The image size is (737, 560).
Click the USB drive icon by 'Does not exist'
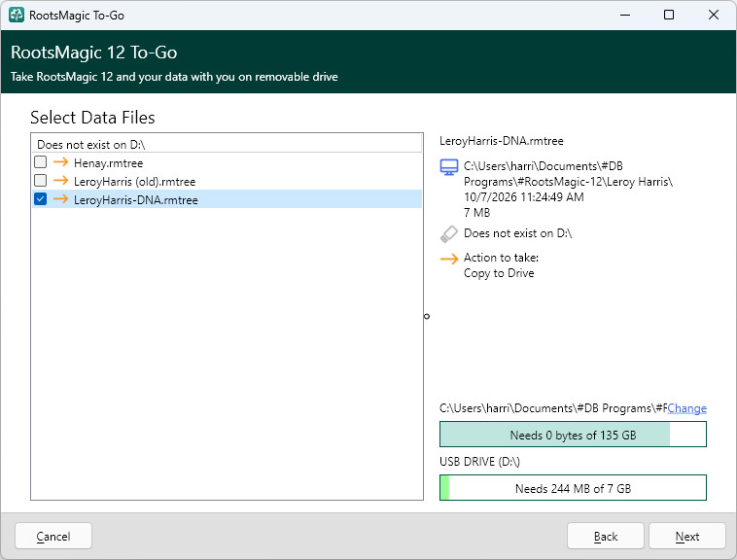click(449, 233)
